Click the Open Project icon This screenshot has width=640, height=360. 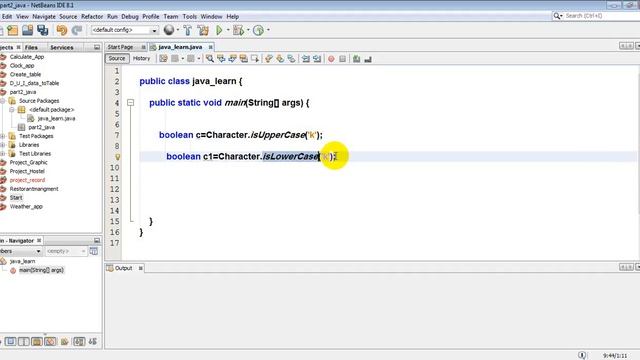point(27,30)
